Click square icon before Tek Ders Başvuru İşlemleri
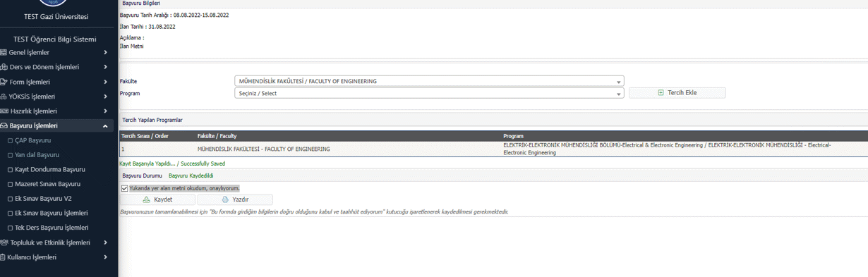The image size is (868, 277). click(10, 228)
